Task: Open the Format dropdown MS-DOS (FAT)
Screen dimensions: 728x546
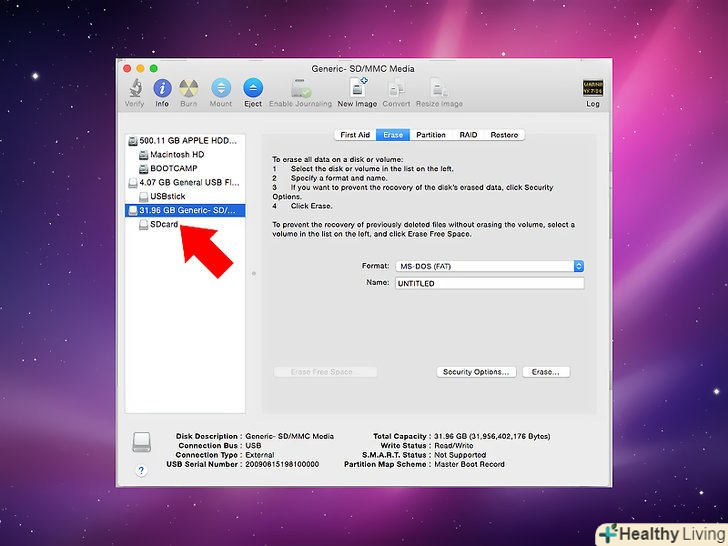Action: (489, 266)
